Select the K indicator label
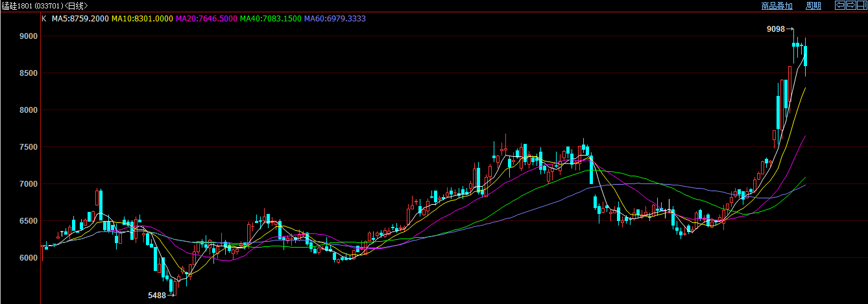868x304 pixels. [44, 19]
